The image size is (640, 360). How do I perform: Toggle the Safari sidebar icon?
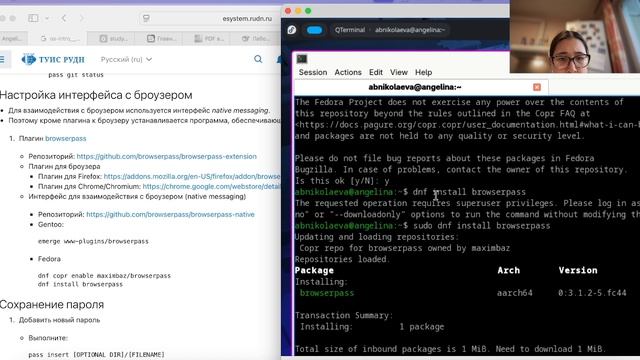pyautogui.click(x=33, y=18)
